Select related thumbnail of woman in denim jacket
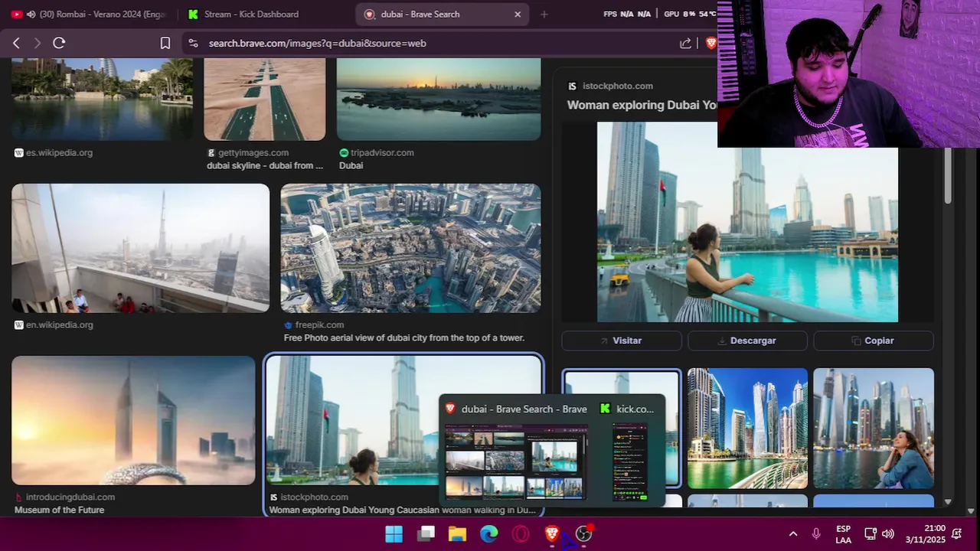 (x=874, y=428)
